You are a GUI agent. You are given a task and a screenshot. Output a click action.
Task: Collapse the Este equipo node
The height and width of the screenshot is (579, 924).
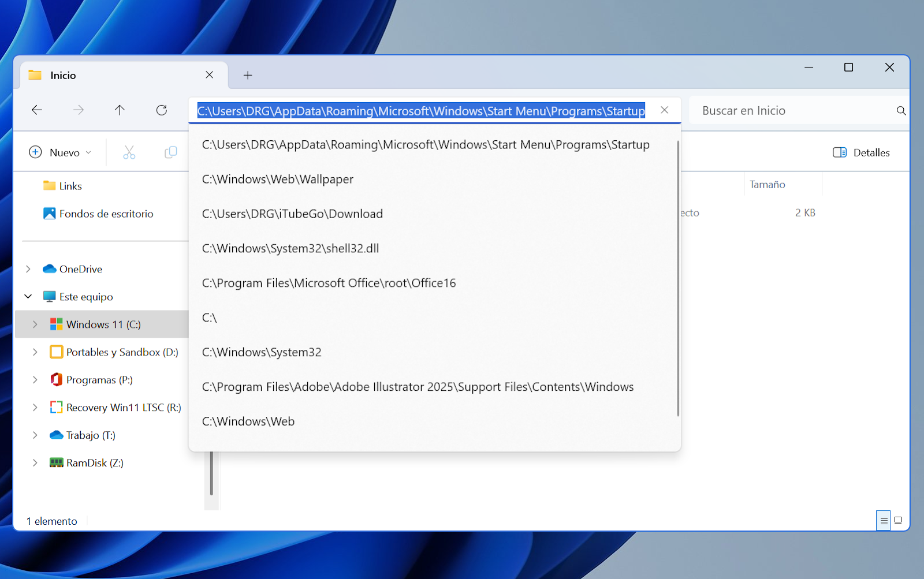click(28, 297)
